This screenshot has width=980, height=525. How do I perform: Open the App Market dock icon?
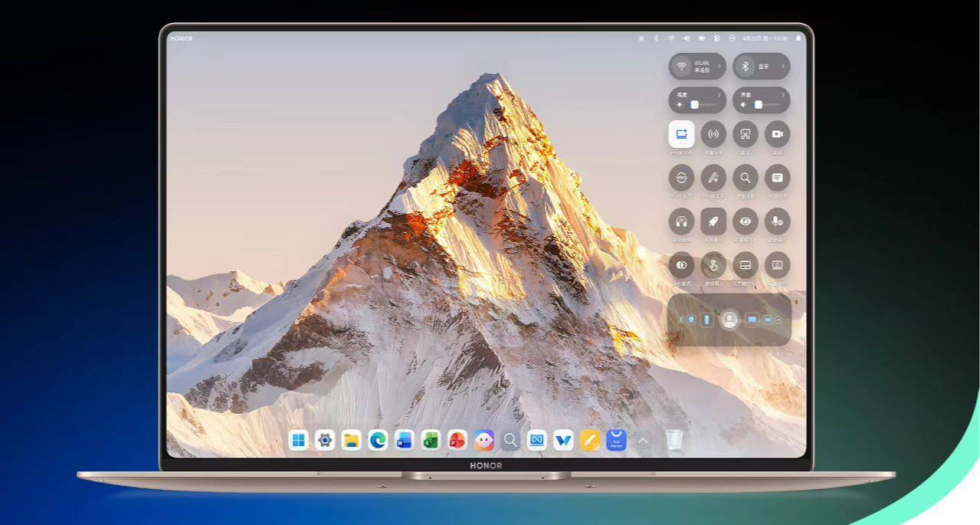(616, 440)
